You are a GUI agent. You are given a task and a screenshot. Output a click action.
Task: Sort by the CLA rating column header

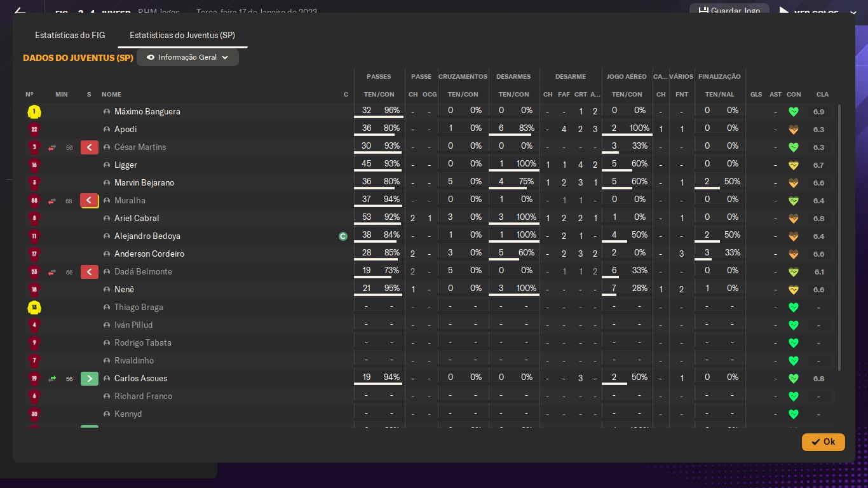click(x=822, y=95)
